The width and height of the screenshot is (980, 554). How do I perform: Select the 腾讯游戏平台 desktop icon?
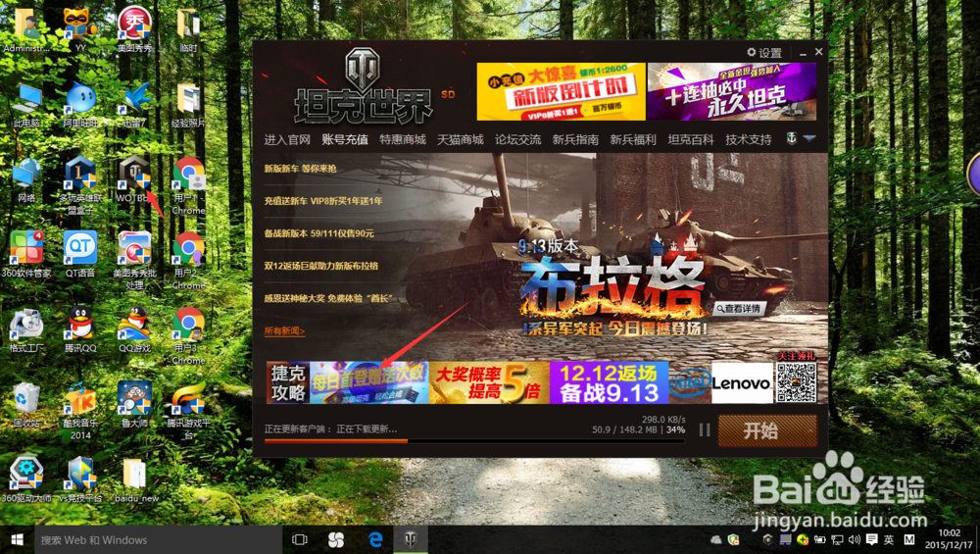188,411
